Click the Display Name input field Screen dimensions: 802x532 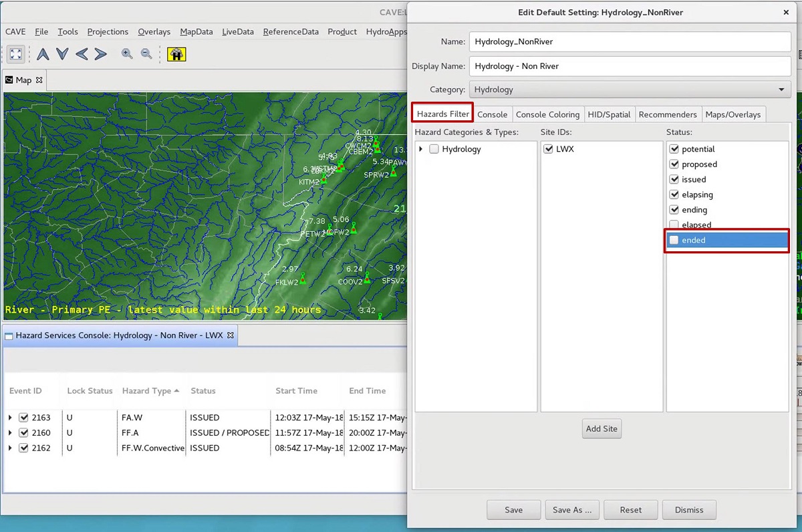pos(630,66)
